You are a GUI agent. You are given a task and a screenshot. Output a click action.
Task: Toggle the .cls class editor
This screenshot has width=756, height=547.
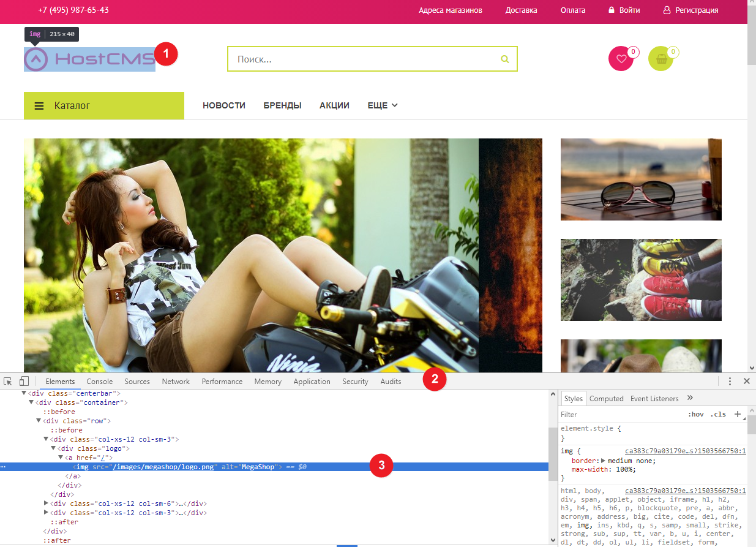(x=718, y=414)
